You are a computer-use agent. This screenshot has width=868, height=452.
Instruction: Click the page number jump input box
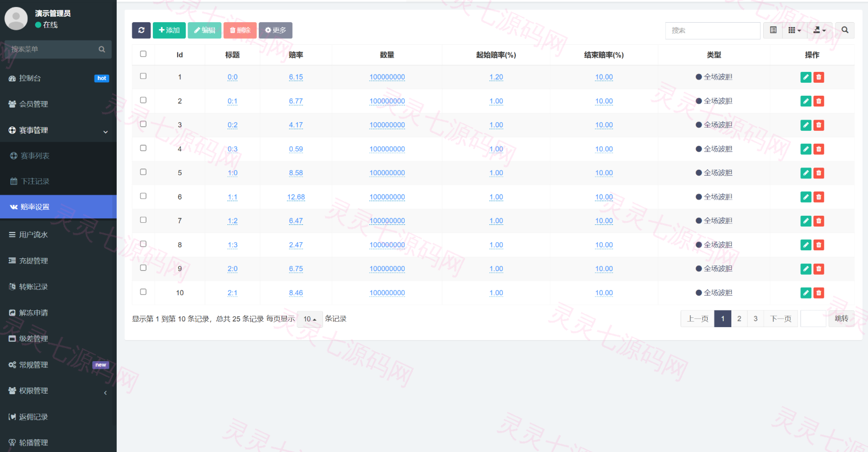[x=813, y=319]
